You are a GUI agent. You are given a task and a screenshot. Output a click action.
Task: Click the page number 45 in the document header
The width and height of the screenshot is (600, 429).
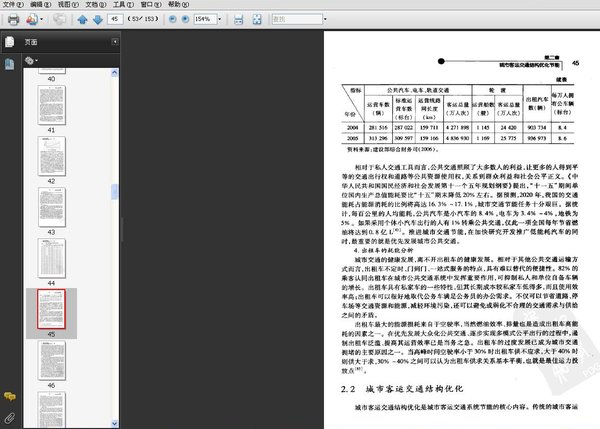pos(576,63)
